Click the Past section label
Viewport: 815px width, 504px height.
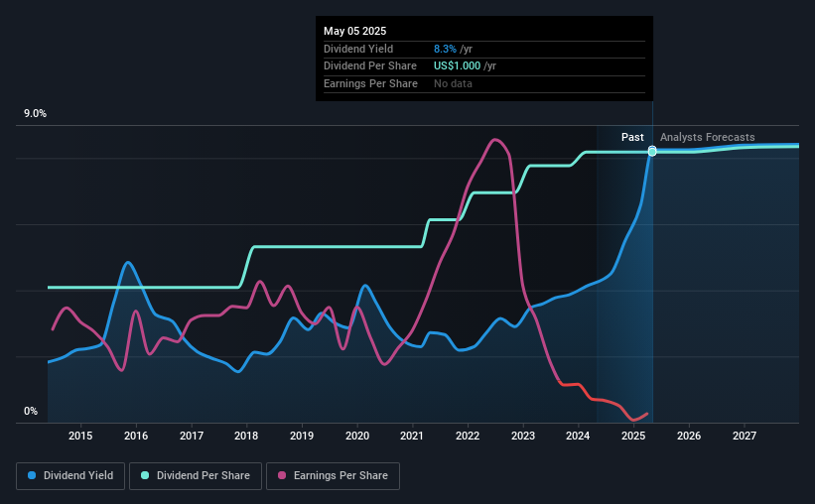[632, 137]
